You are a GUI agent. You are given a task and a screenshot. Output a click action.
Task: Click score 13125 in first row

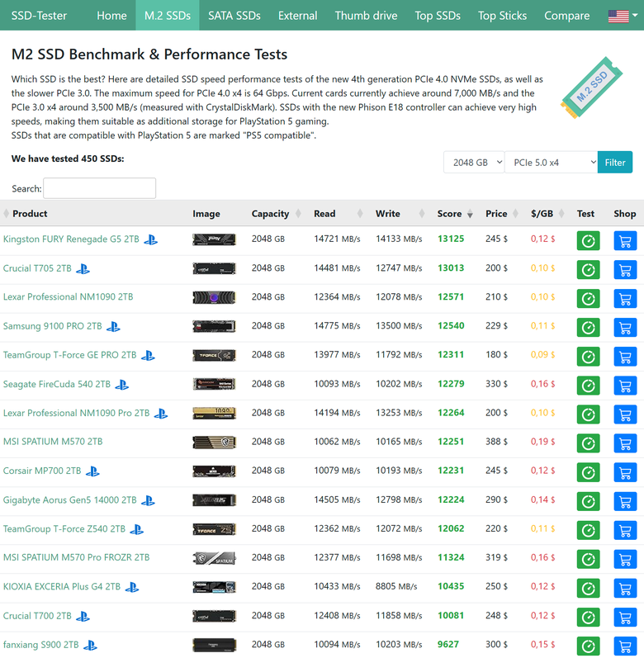tap(451, 239)
